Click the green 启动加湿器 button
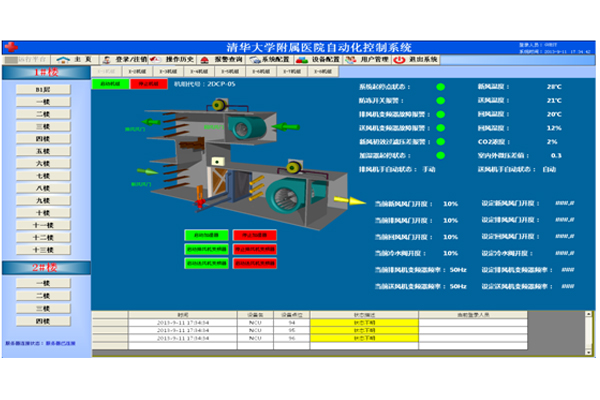Viewport: 600px width, 400px height. pyautogui.click(x=207, y=235)
